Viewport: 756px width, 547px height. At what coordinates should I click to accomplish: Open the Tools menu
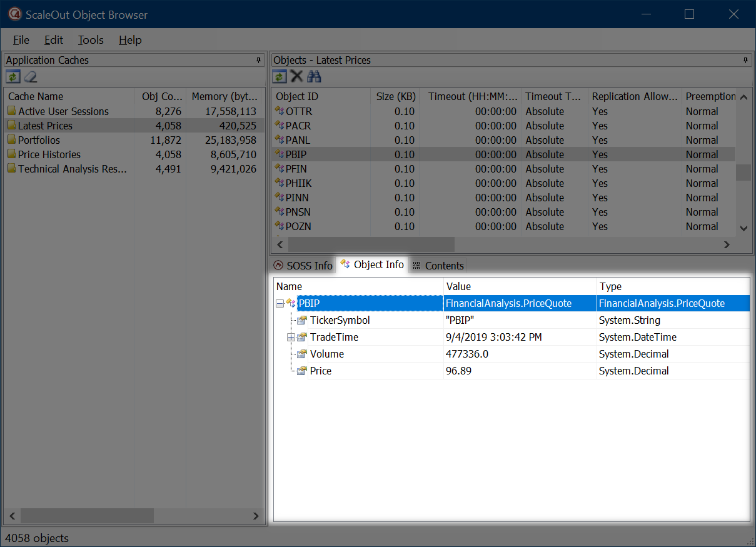pos(91,40)
